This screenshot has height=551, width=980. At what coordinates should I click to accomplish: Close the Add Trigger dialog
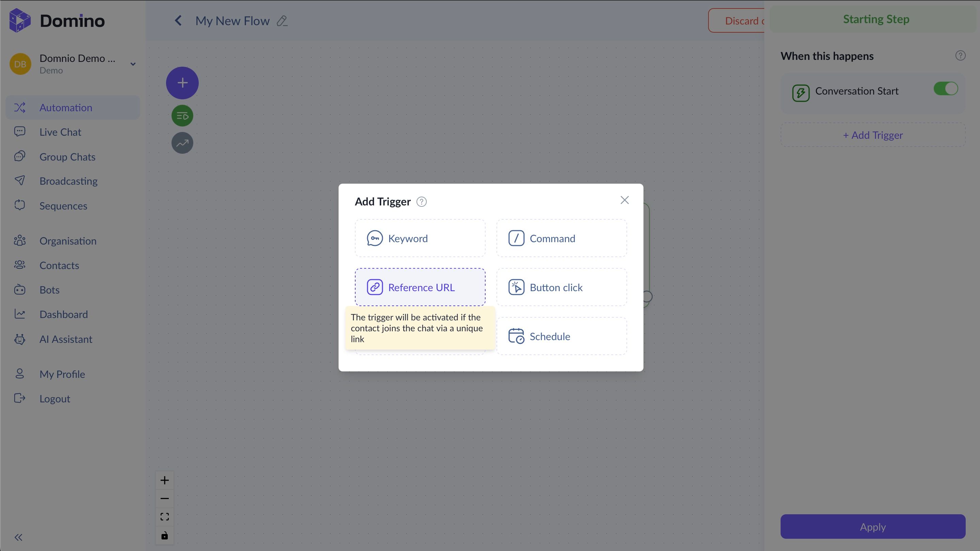coord(624,200)
